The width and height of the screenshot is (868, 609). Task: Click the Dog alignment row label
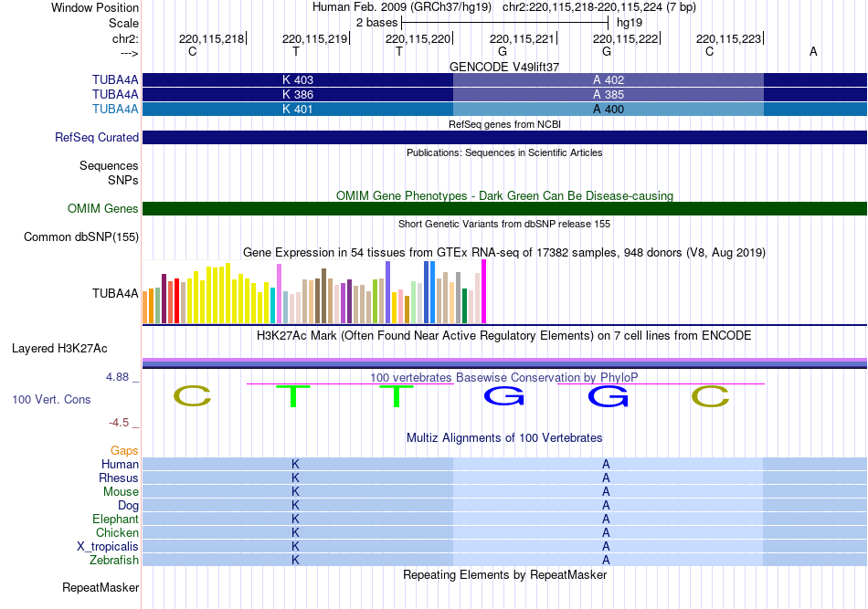tap(128, 505)
